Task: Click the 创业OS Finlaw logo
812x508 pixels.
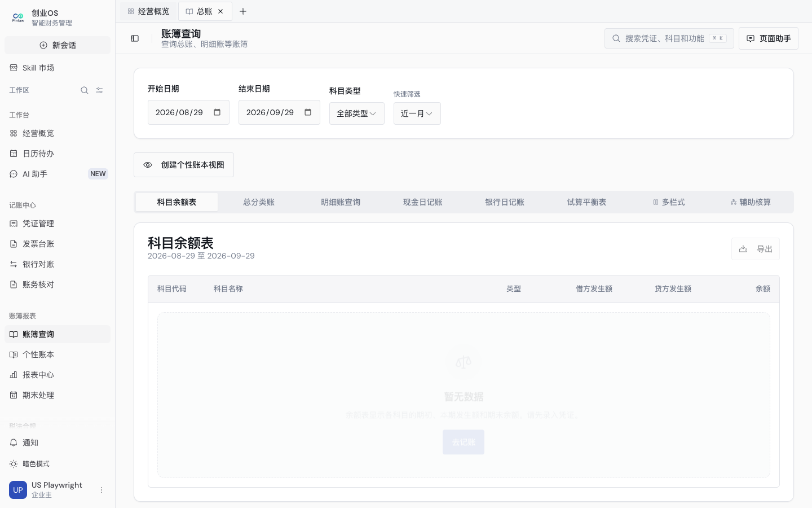Action: coord(18,17)
